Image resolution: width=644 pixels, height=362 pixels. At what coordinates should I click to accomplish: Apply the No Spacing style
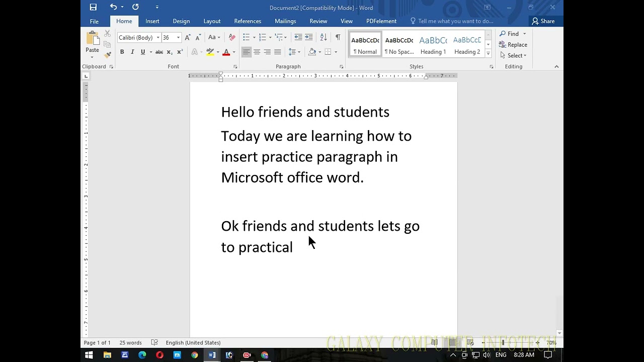point(399,45)
